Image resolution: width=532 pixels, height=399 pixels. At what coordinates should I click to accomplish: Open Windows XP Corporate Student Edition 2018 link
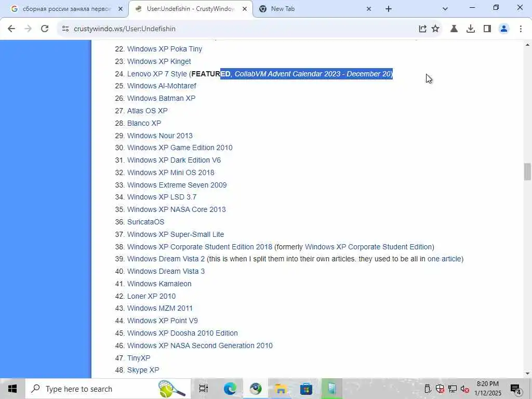point(199,247)
